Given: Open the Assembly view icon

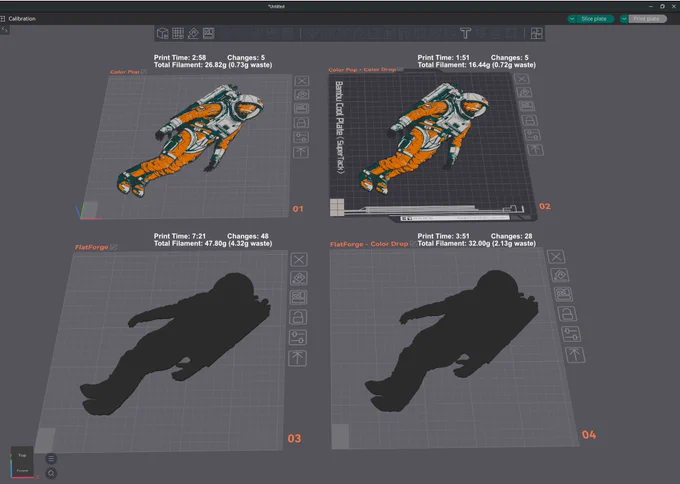Looking at the screenshot, I should pos(536,33).
